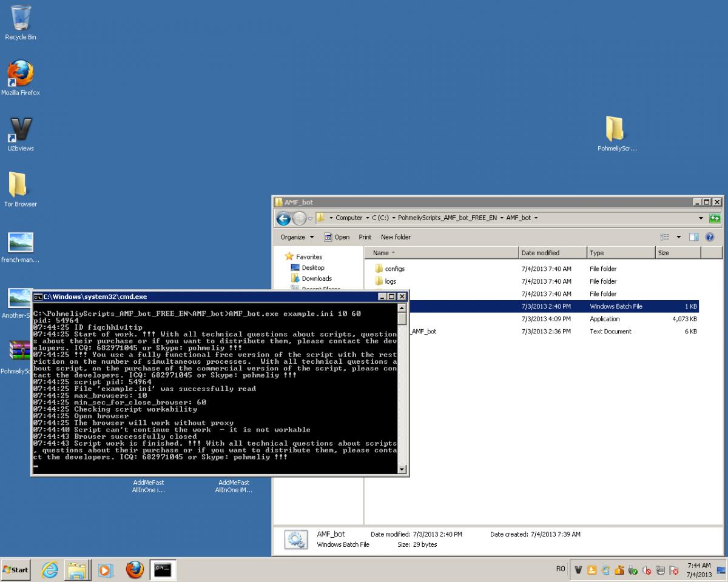Maximize the cmd.exe window
The height and width of the screenshot is (582, 728).
(x=391, y=296)
